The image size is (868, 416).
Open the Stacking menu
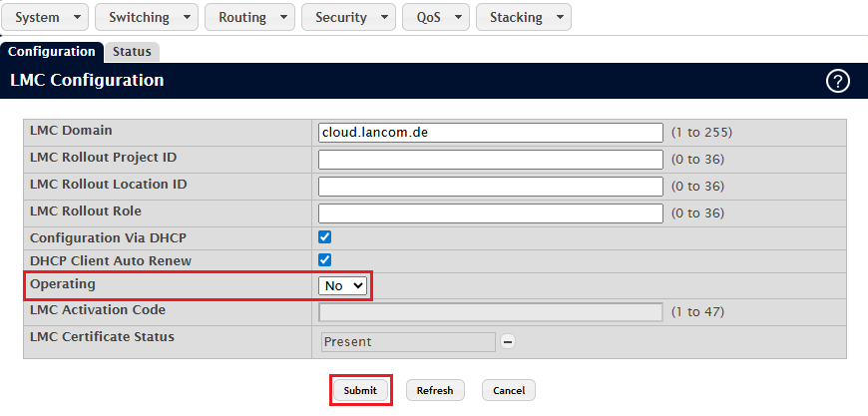pyautogui.click(x=524, y=17)
